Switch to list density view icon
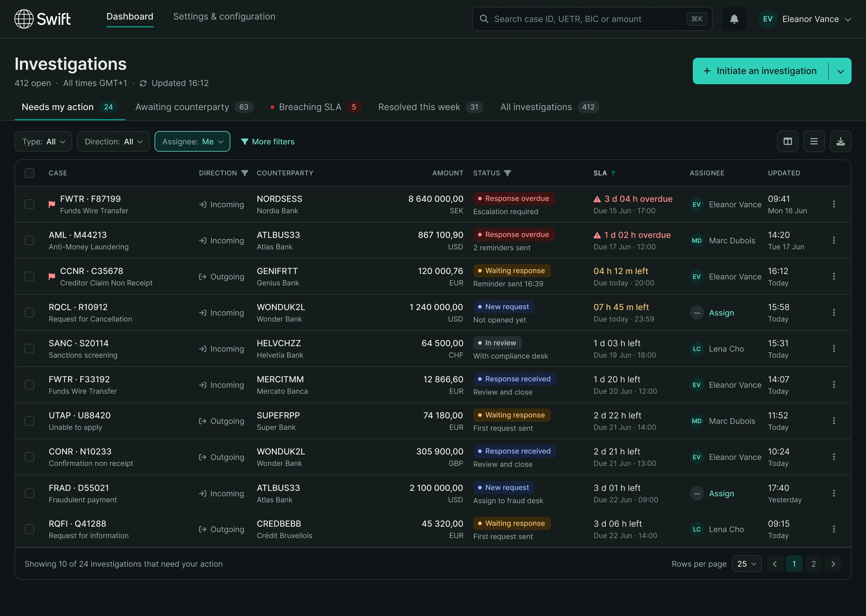This screenshot has height=616, width=866. point(814,141)
